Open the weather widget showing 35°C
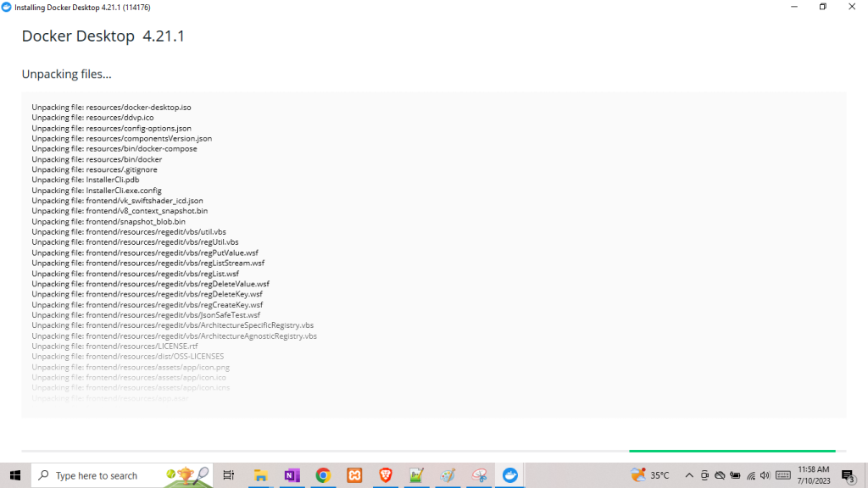The width and height of the screenshot is (868, 488). tap(650, 475)
